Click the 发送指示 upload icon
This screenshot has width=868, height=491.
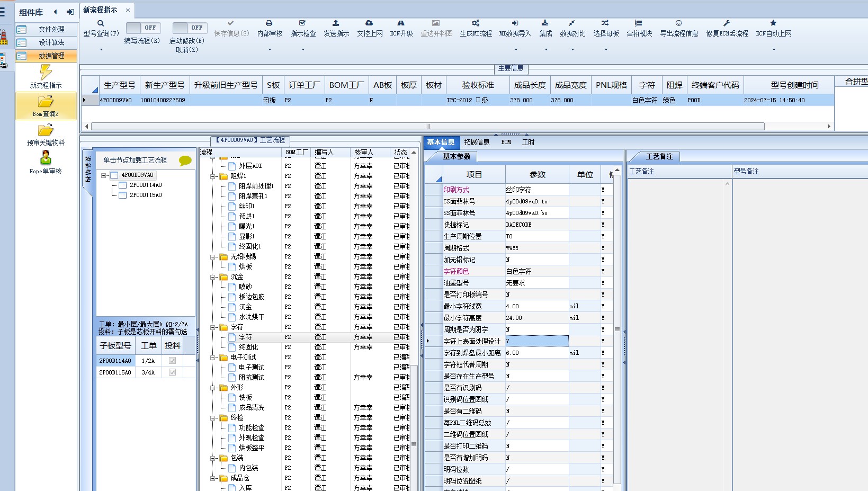click(336, 23)
